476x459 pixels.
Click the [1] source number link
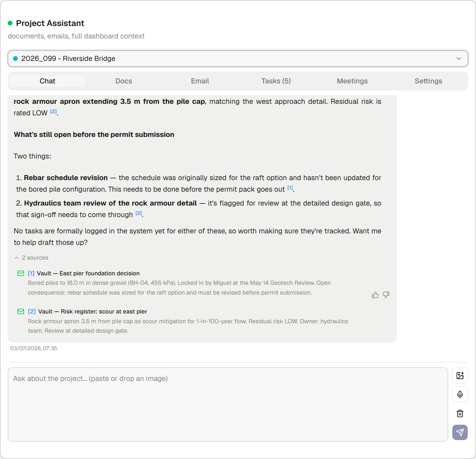click(31, 273)
